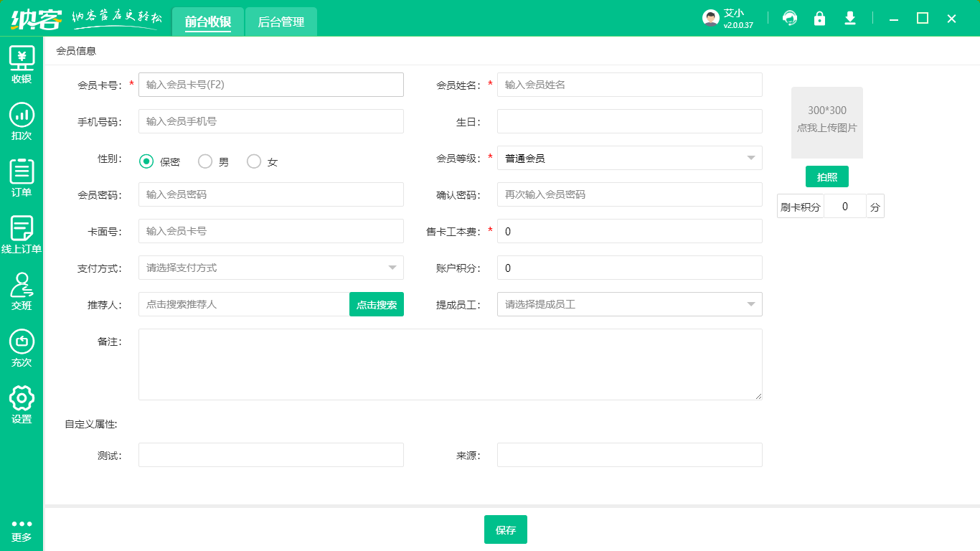Select 女 for gender

click(x=253, y=161)
